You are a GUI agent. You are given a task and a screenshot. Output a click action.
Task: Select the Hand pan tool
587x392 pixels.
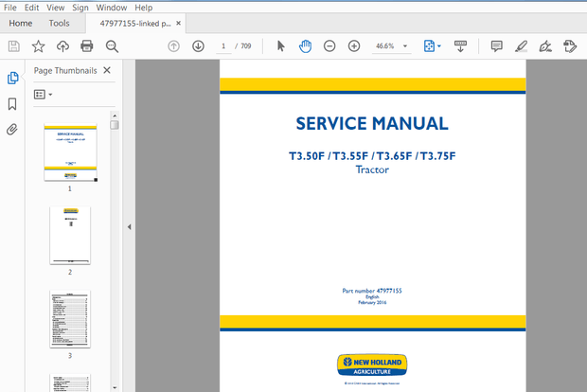(x=305, y=46)
